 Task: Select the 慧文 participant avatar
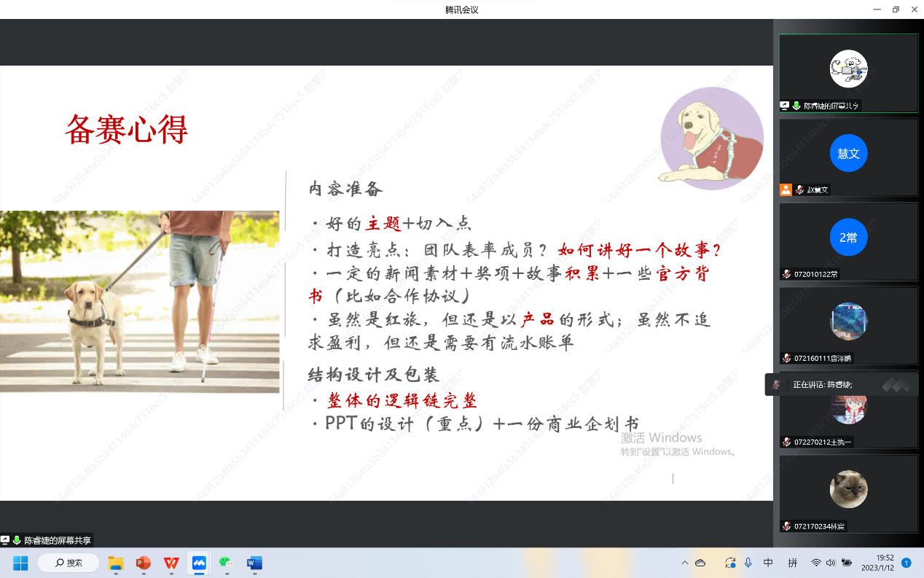848,154
